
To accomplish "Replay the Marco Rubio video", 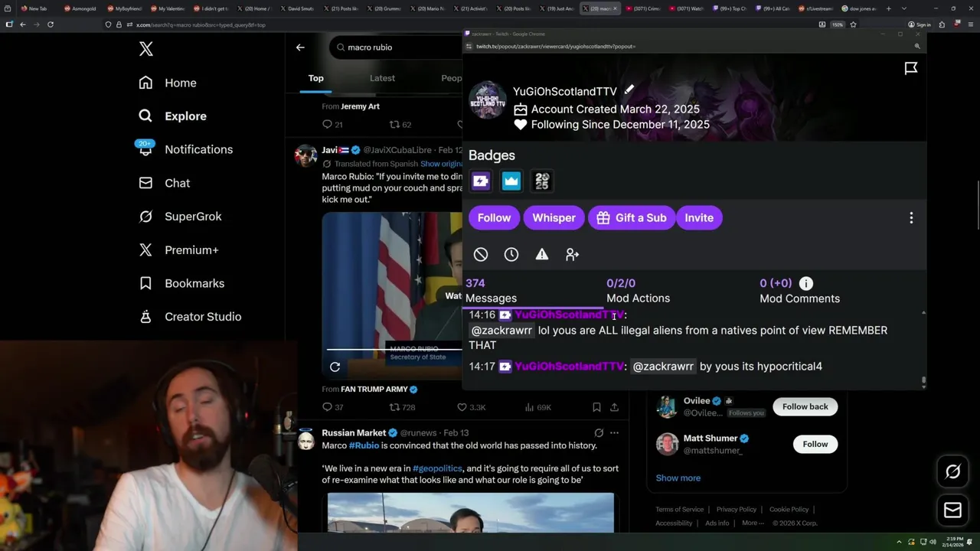I will 335,367.
